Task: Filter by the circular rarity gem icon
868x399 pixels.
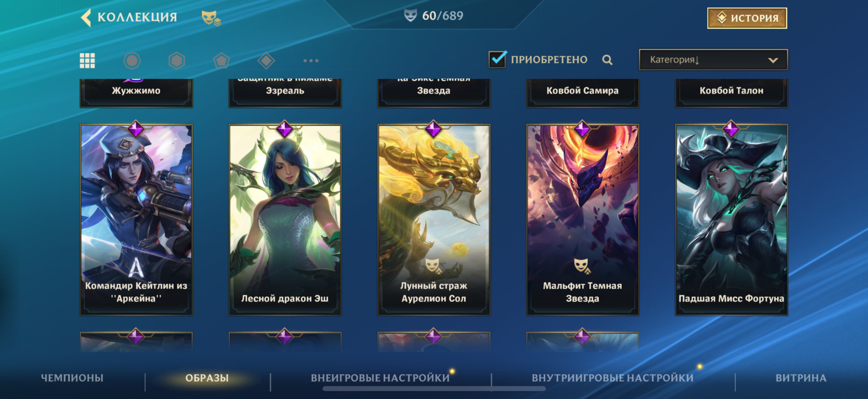Action: (x=132, y=61)
